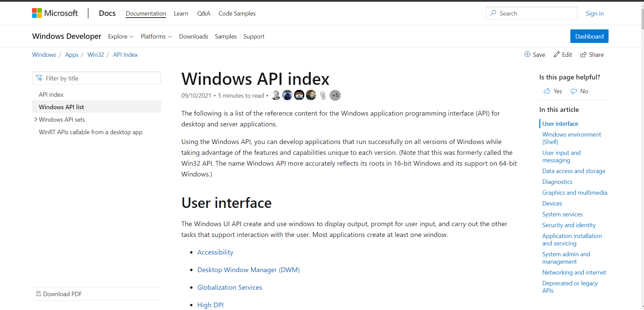Open the High DPI link
The image size is (644, 310).
point(210,305)
